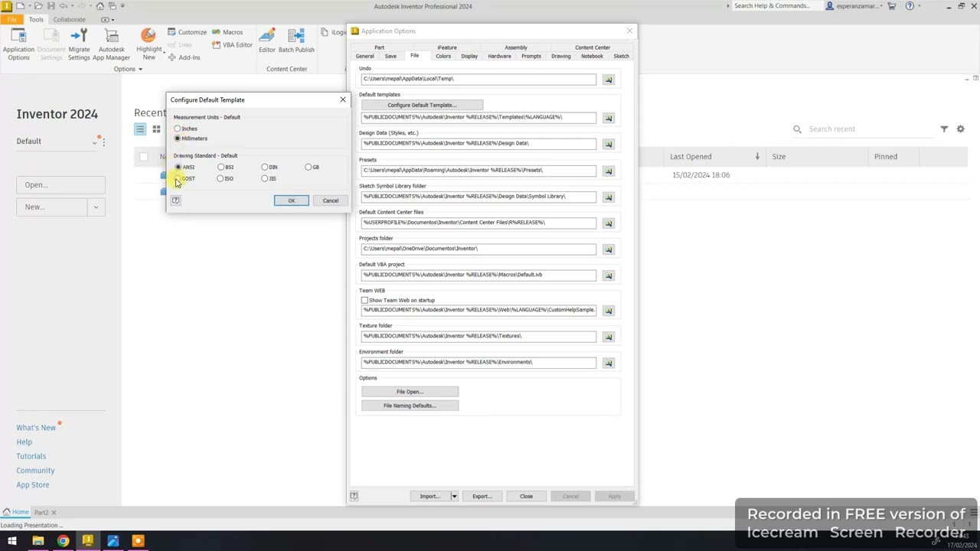Switch recent files to grid view
This screenshot has width=980, height=551.
tap(156, 129)
